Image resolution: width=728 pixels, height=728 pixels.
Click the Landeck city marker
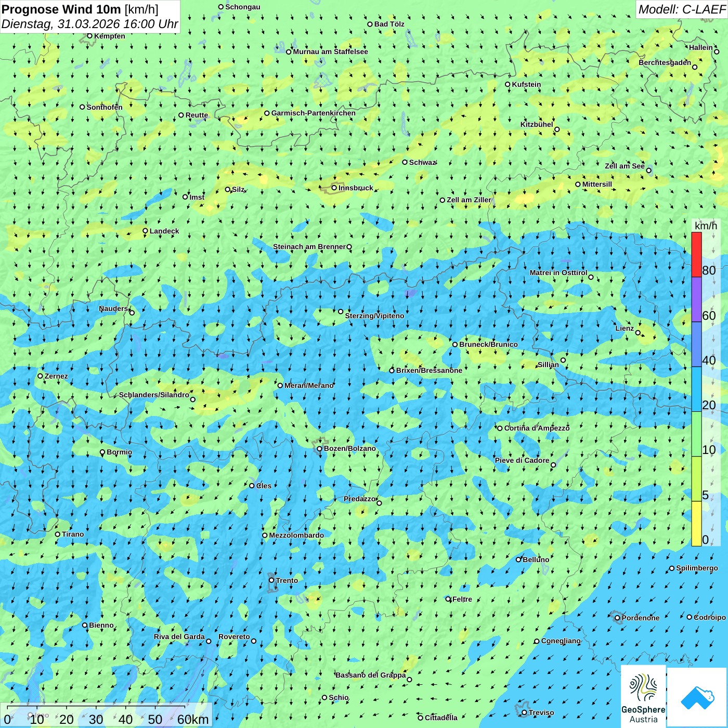pos(145,231)
